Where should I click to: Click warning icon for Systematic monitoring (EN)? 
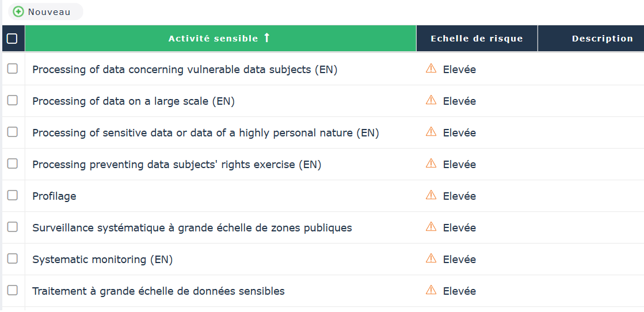[431, 258]
